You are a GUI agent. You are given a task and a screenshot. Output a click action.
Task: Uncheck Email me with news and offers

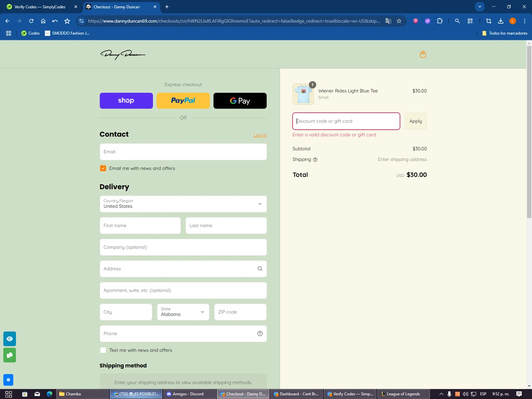tap(103, 168)
